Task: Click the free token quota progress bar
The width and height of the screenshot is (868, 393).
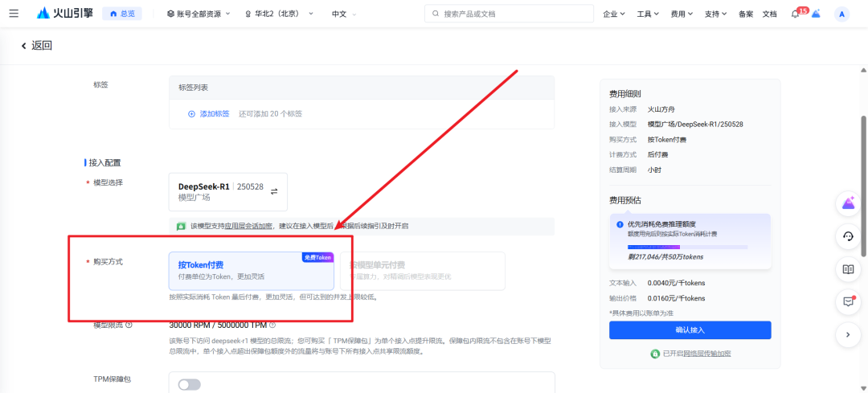Action: click(687, 247)
